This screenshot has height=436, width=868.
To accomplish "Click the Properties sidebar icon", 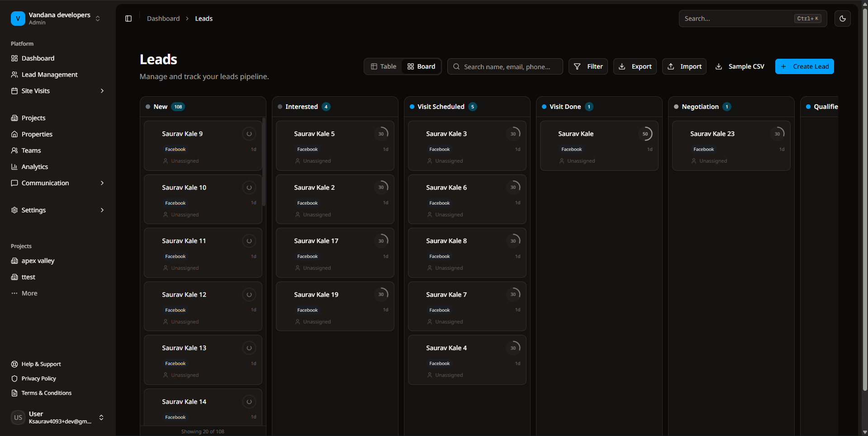I will (14, 134).
